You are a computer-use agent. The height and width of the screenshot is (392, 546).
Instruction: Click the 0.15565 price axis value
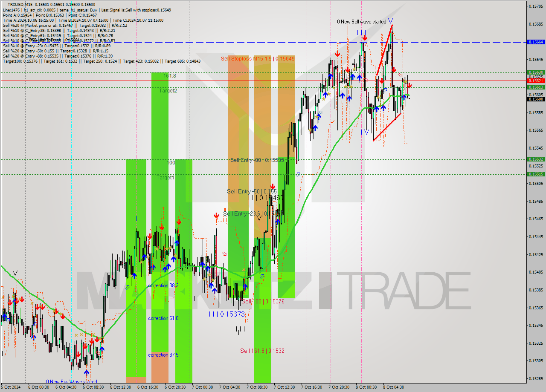536,130
